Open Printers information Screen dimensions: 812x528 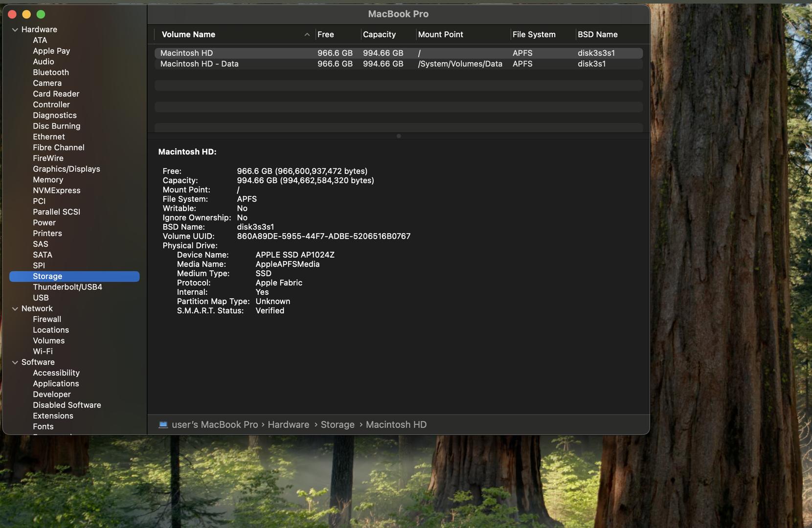point(47,234)
